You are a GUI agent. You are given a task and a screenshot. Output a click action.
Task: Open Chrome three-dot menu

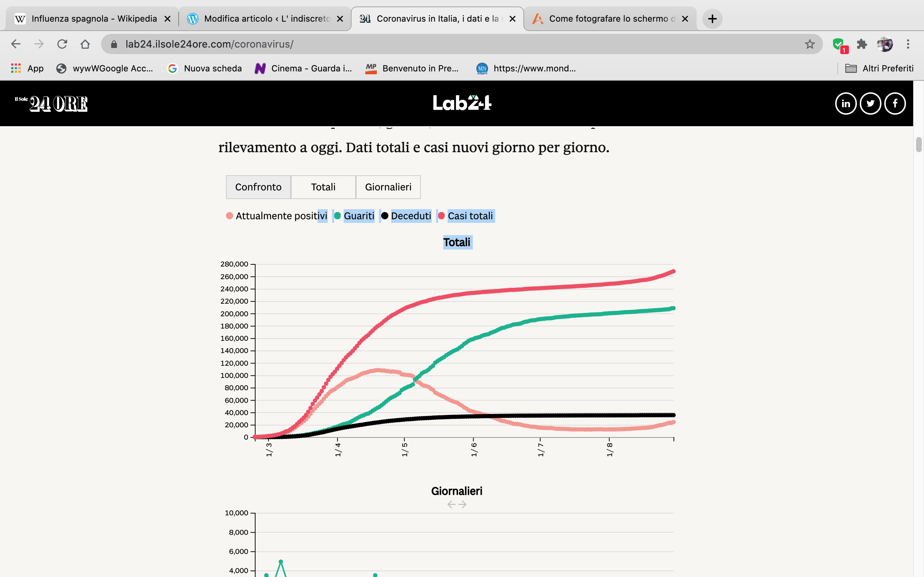point(908,44)
